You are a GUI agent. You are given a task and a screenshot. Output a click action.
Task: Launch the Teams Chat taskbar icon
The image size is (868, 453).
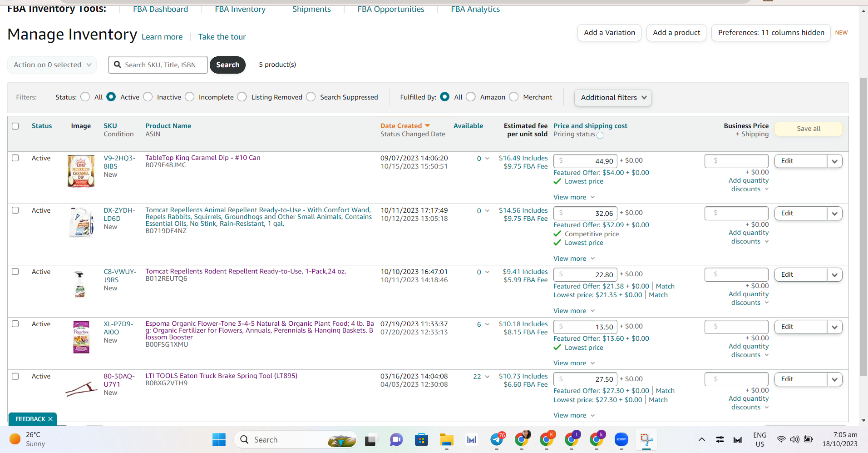(x=396, y=440)
